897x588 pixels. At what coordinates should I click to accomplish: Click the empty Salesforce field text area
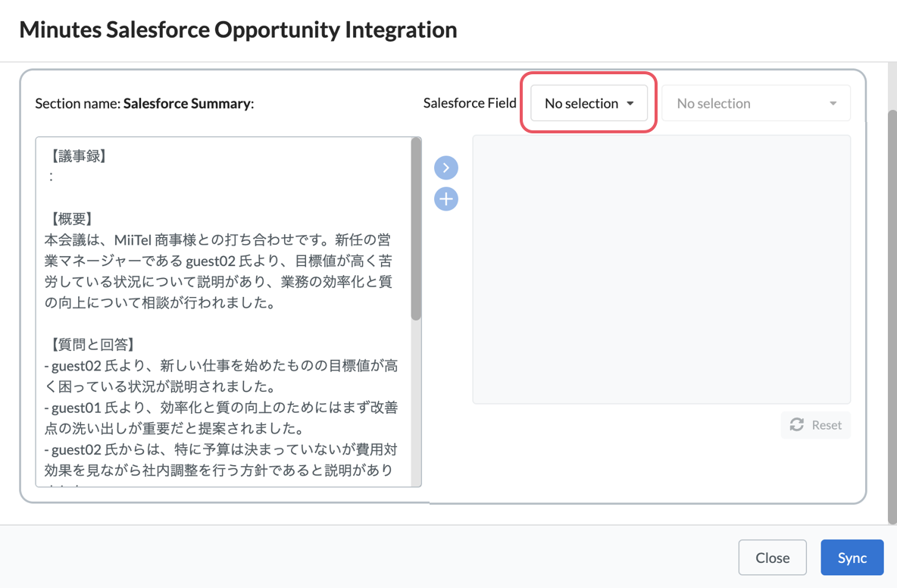pos(661,270)
